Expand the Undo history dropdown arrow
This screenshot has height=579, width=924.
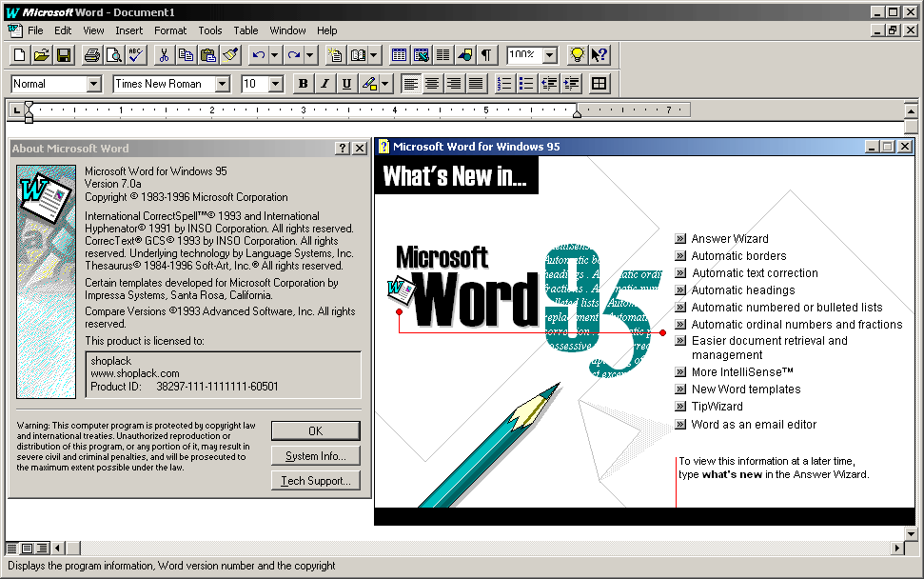pos(275,55)
